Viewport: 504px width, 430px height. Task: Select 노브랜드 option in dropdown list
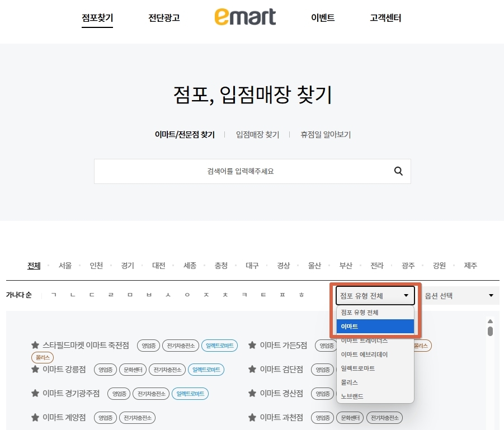(x=375, y=396)
